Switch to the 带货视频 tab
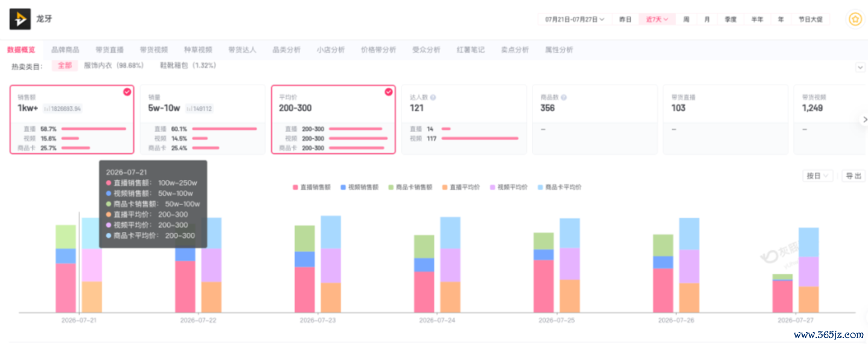The image size is (868, 344). (153, 49)
